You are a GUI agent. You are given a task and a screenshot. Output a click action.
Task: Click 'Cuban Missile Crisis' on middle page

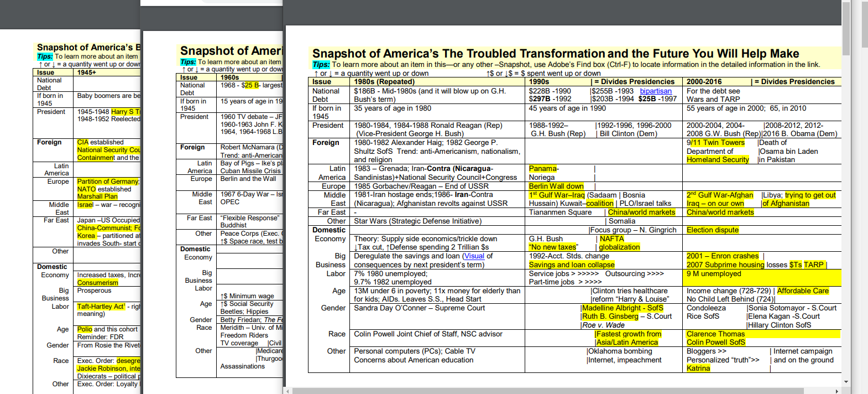point(250,171)
